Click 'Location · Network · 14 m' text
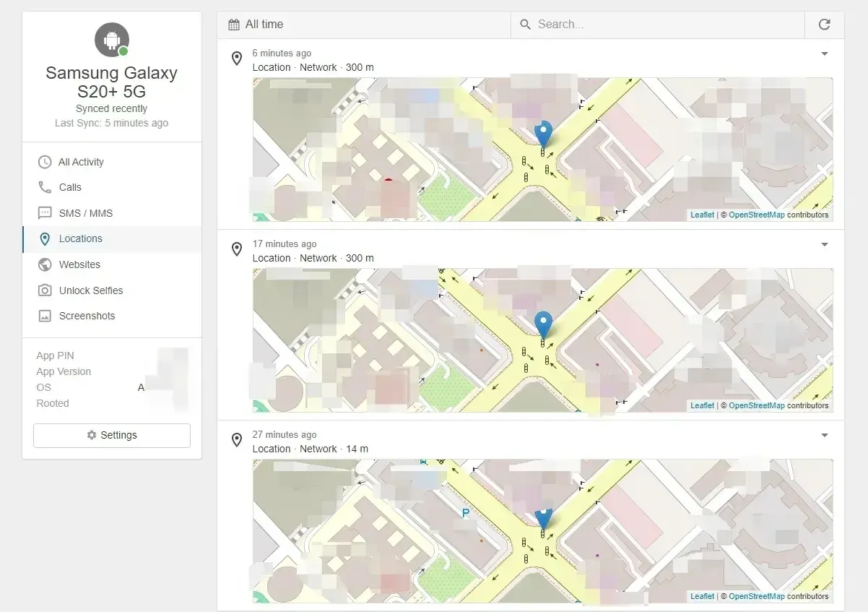The height and width of the screenshot is (612, 868). click(x=310, y=449)
